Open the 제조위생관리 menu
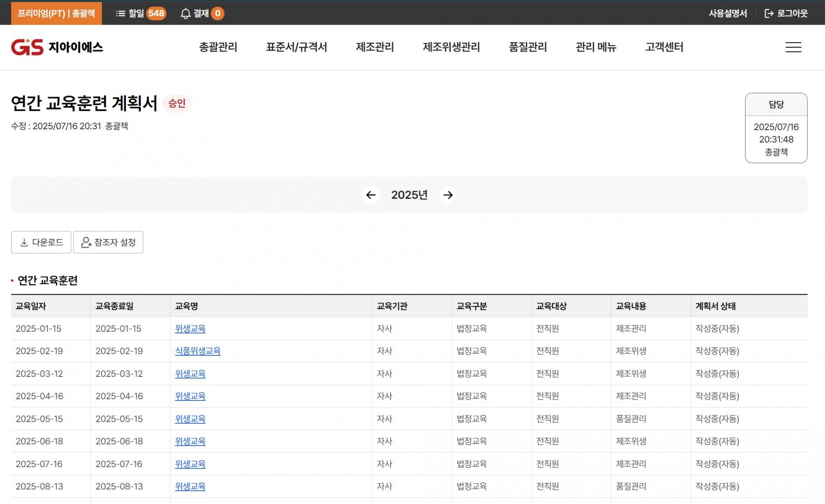 (451, 47)
